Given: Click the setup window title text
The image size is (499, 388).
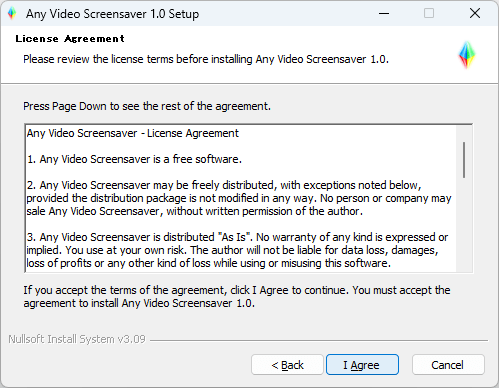Looking at the screenshot, I should click(x=113, y=14).
